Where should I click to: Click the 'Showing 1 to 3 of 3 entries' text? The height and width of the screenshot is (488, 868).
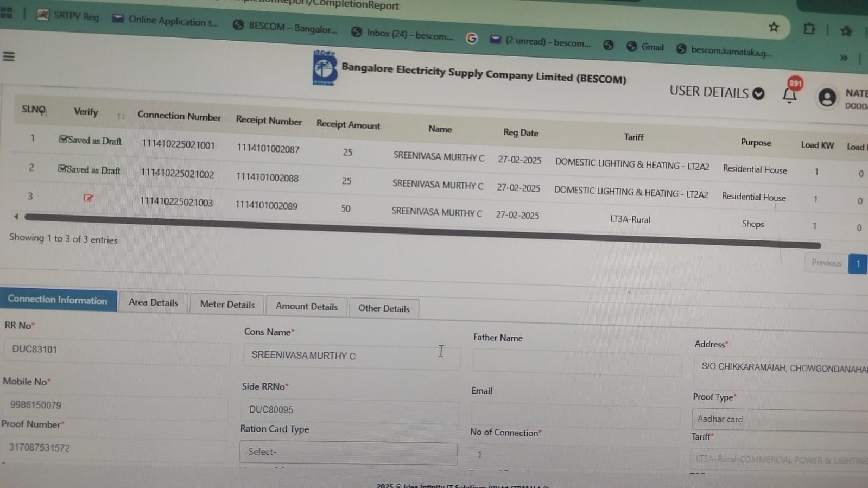coord(64,239)
